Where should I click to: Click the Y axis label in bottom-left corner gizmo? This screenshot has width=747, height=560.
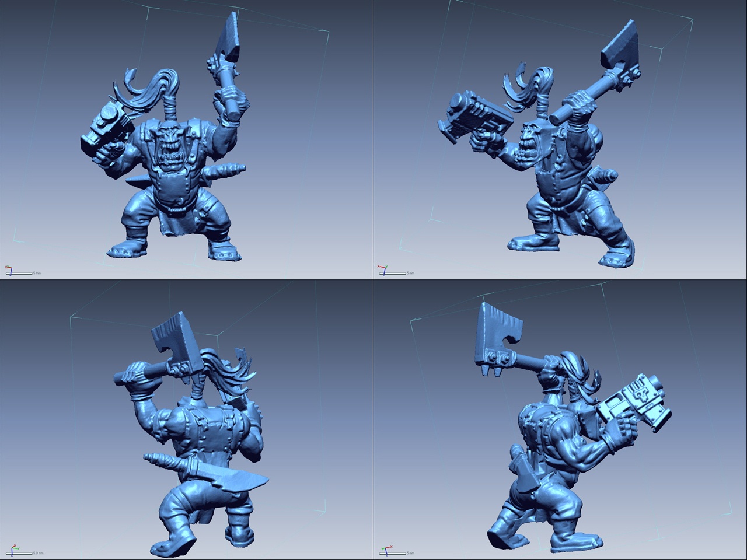coord(18,548)
